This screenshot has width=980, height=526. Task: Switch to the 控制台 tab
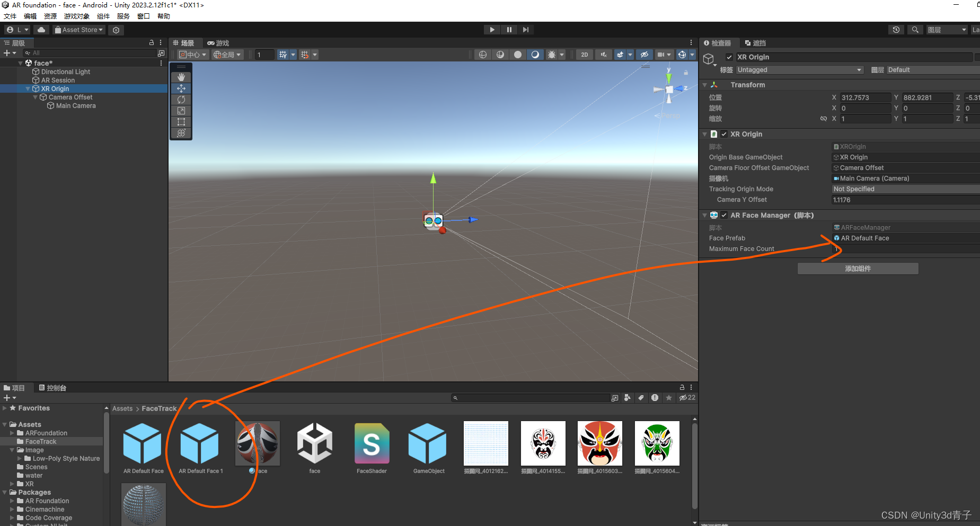point(52,388)
